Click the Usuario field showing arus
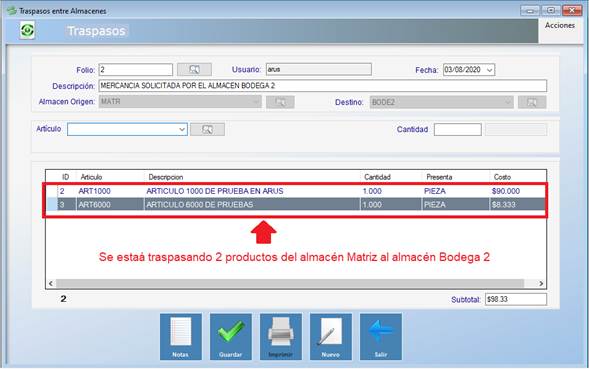The image size is (589, 369). coord(319,69)
